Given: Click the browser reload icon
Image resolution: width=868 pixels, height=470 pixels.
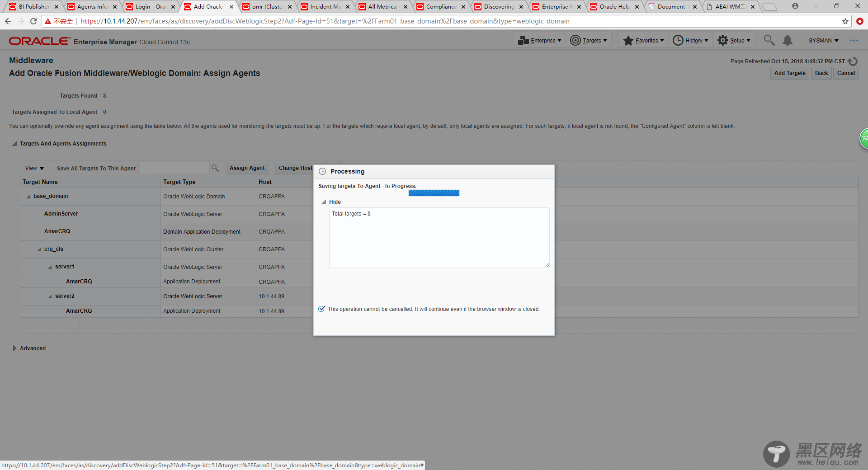Looking at the screenshot, I should [33, 21].
